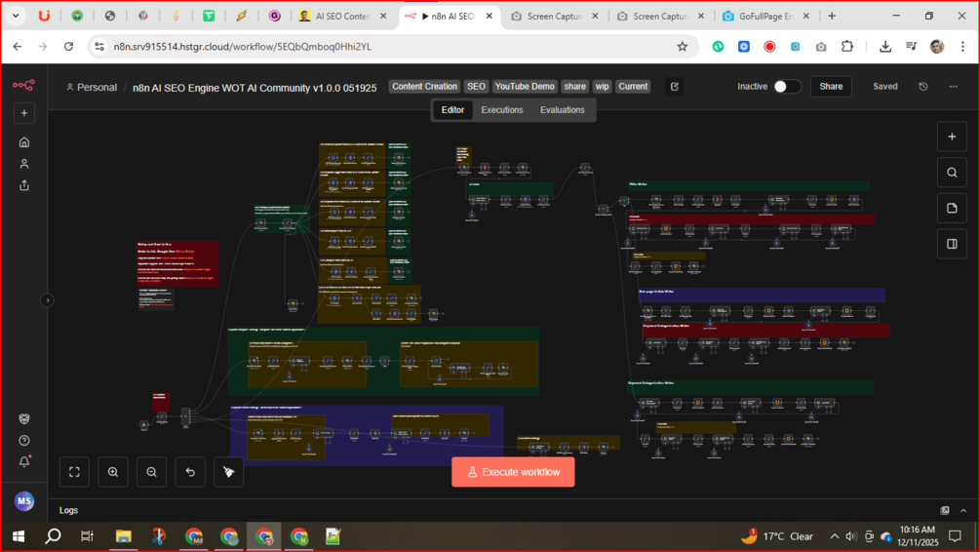Click the share tag
Viewport: 980px width, 552px height.
pyautogui.click(x=574, y=86)
